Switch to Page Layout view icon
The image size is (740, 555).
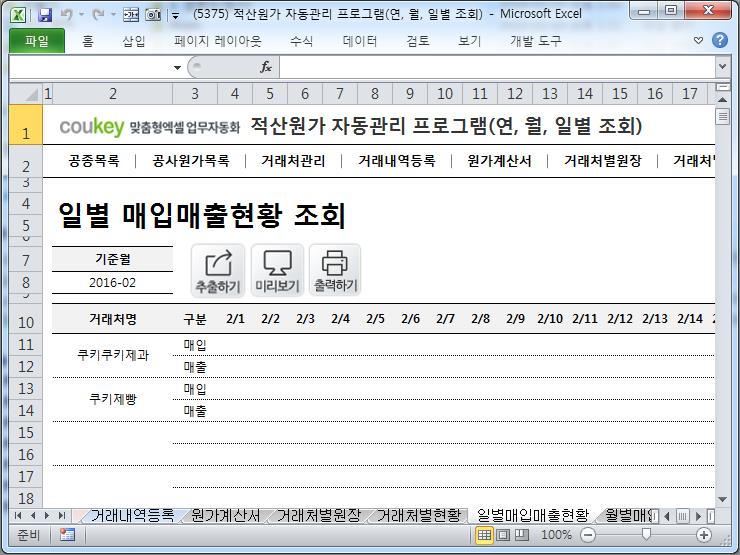(x=503, y=535)
